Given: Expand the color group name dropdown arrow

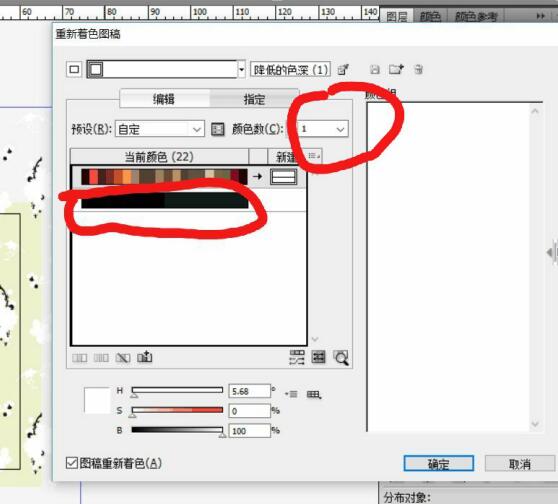Looking at the screenshot, I should point(242,69).
